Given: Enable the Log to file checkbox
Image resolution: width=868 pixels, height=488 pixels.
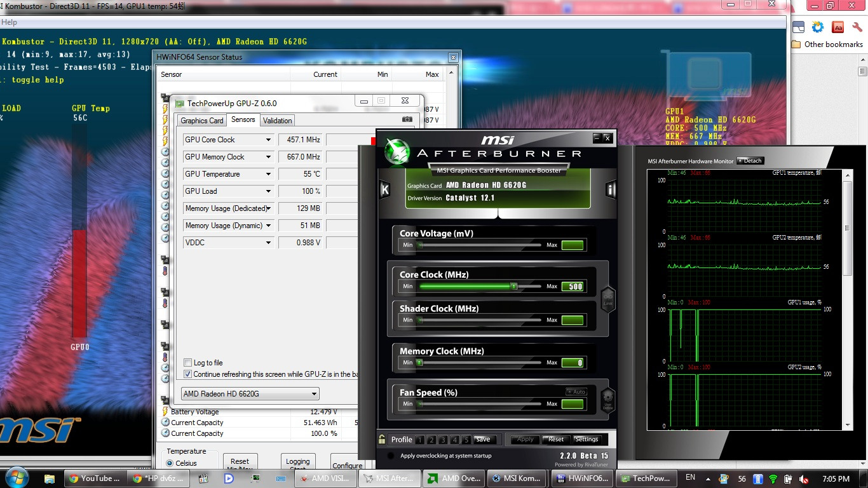Looking at the screenshot, I should pyautogui.click(x=187, y=363).
